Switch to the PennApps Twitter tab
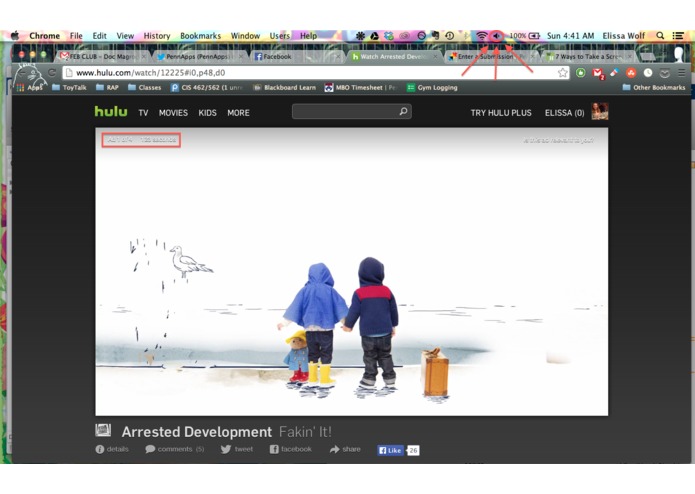 [x=200, y=57]
